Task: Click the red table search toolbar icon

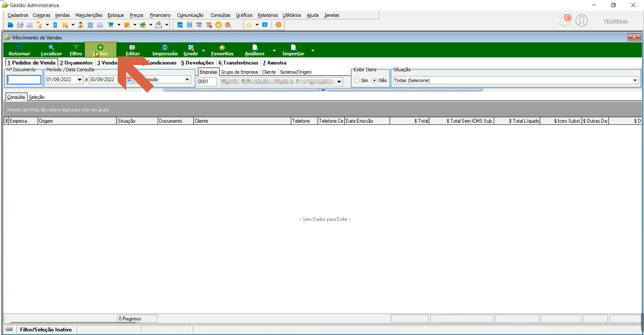Action: click(x=228, y=25)
